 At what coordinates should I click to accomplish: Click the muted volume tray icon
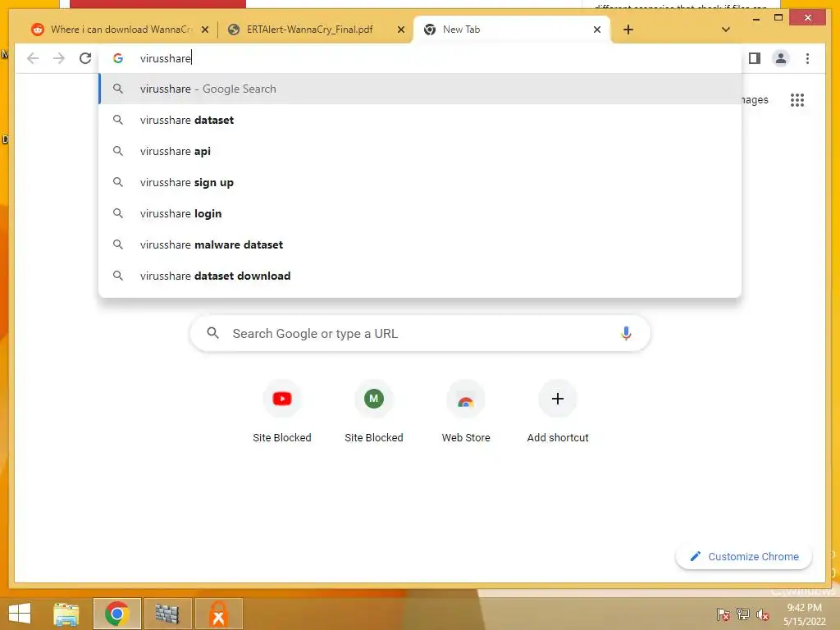762,614
